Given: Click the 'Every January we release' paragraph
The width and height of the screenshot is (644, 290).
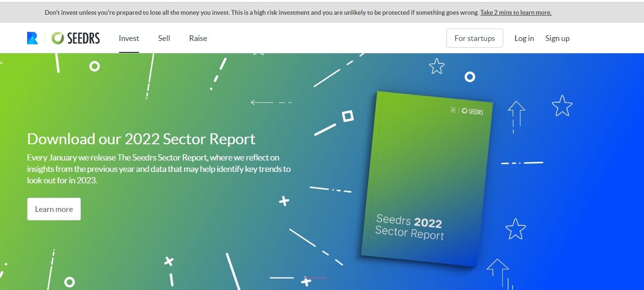Looking at the screenshot, I should (159, 169).
